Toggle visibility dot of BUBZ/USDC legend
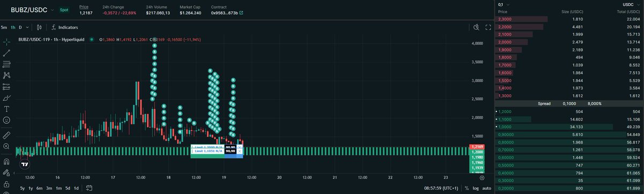 [92, 39]
